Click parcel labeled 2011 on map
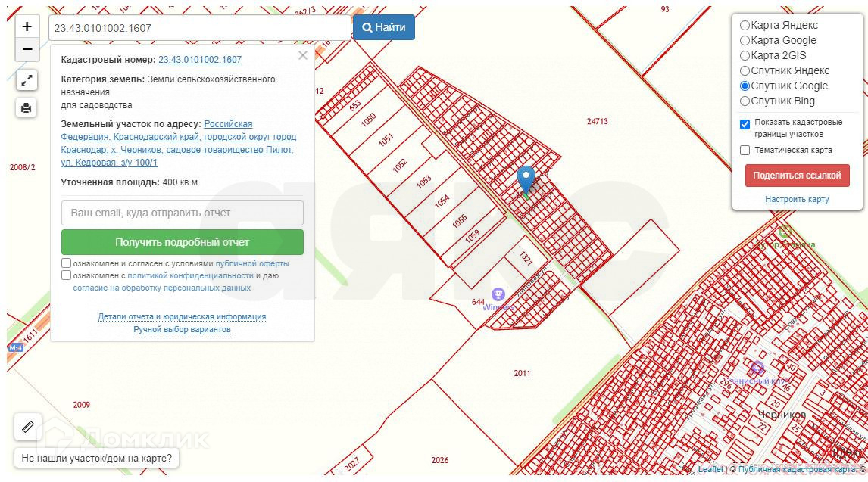The height and width of the screenshot is (482, 868). (522, 373)
